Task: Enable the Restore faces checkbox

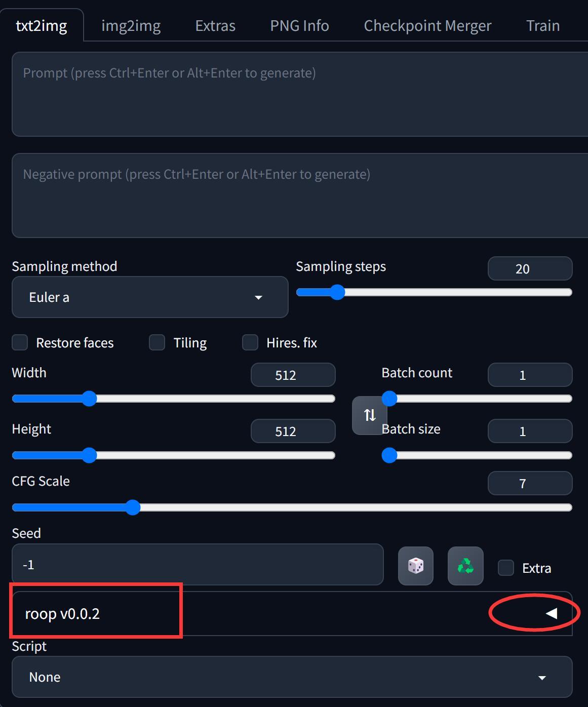Action: [20, 342]
